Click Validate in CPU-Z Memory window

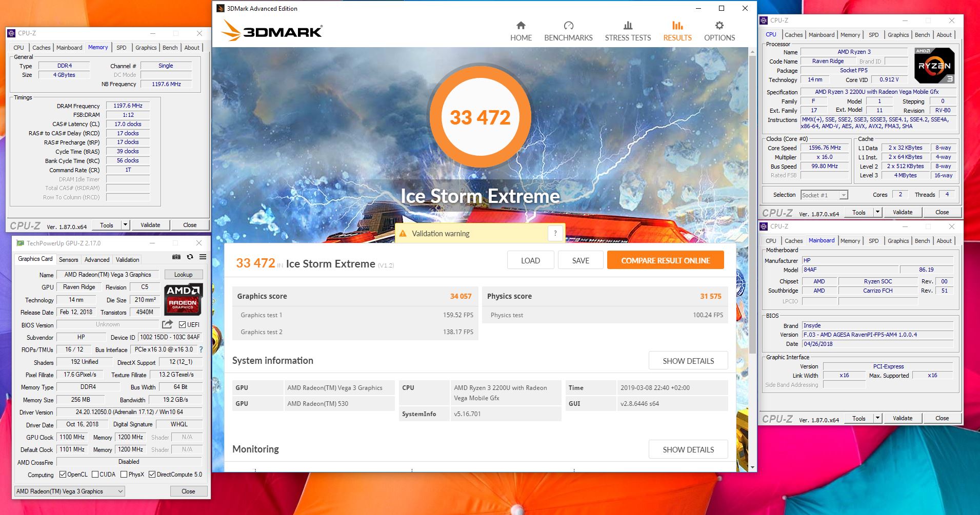(150, 225)
